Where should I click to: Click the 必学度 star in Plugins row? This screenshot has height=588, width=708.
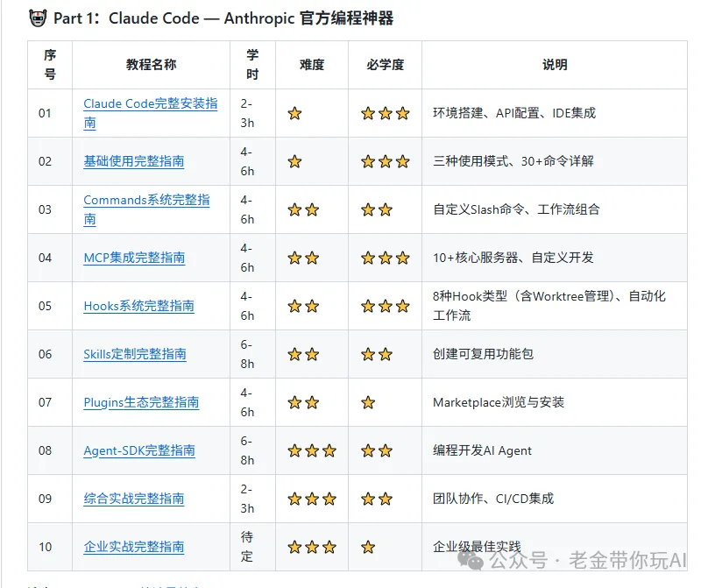point(368,402)
